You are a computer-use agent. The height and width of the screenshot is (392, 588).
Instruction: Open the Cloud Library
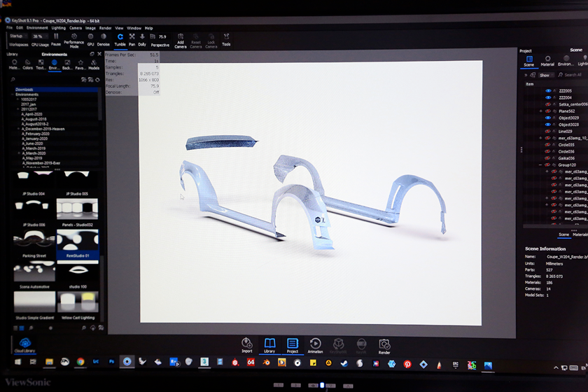coord(23,344)
